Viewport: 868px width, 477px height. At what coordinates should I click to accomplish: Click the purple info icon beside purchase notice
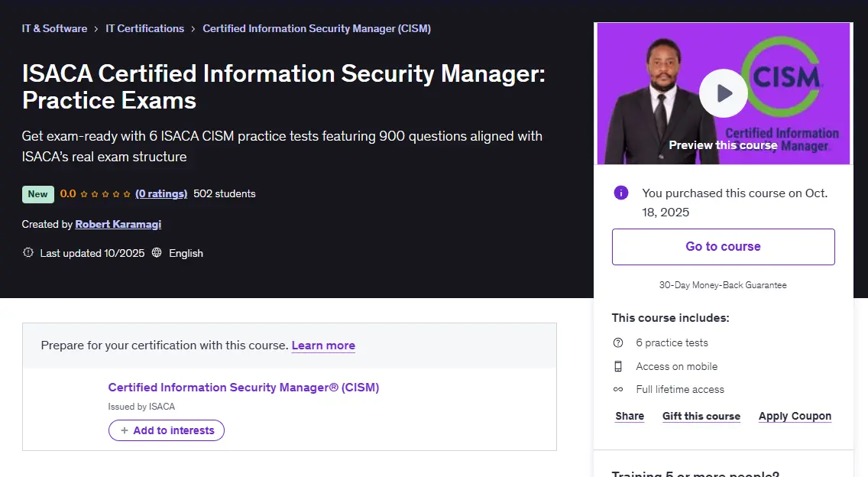(621, 193)
